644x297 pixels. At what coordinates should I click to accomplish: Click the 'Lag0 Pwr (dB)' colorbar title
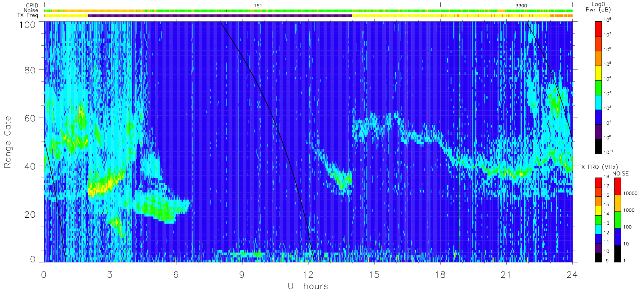coord(598,7)
